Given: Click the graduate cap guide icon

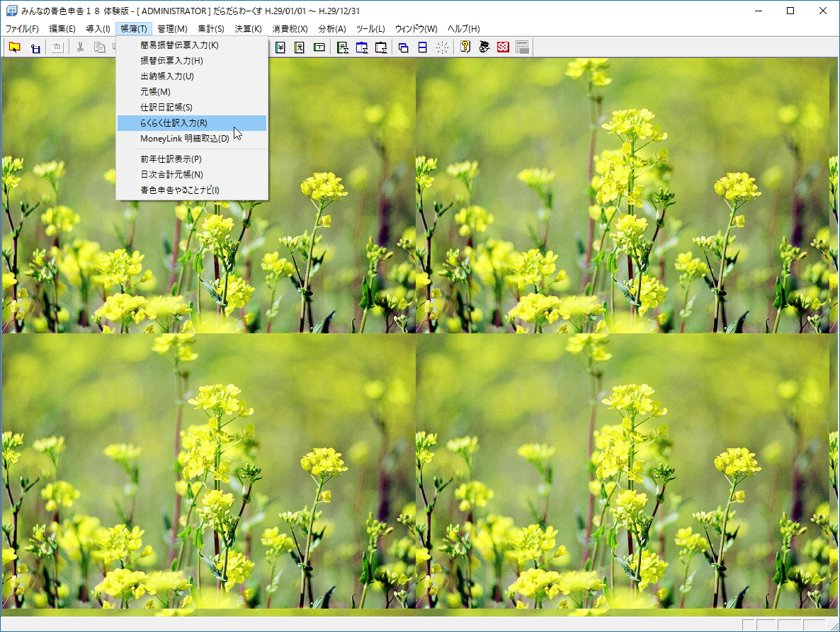Looking at the screenshot, I should click(x=484, y=47).
